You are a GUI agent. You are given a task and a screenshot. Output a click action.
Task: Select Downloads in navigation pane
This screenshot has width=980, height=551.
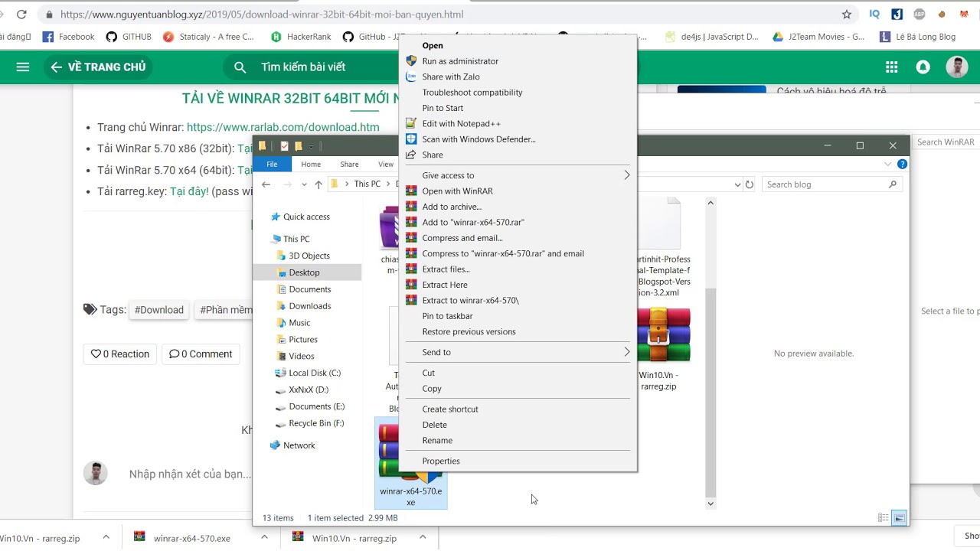tap(309, 306)
